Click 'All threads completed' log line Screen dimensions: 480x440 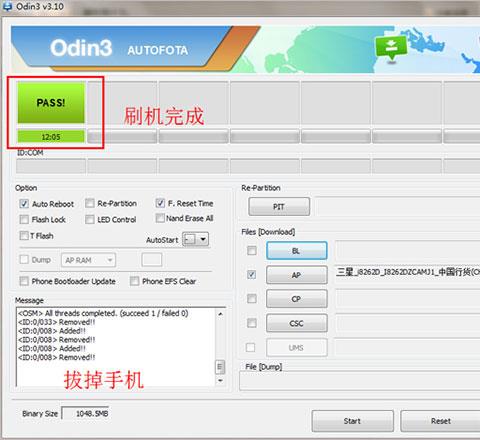click(x=103, y=313)
